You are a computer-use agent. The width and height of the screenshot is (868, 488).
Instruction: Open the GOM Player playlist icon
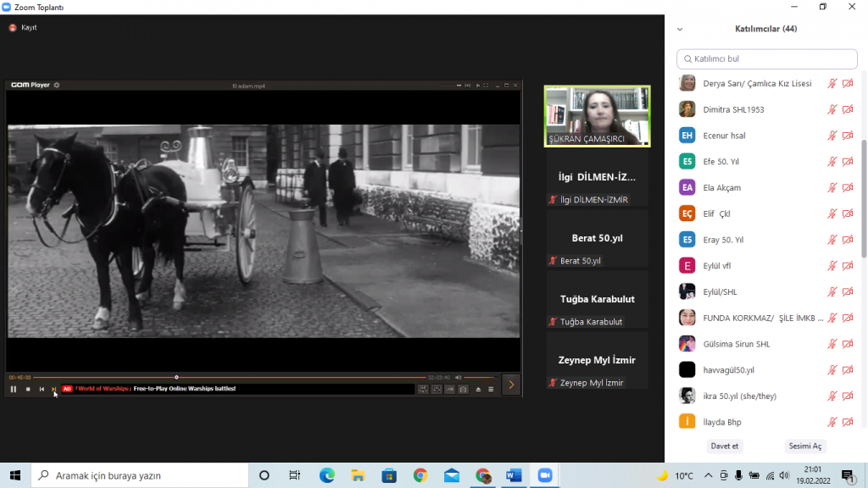click(x=491, y=389)
